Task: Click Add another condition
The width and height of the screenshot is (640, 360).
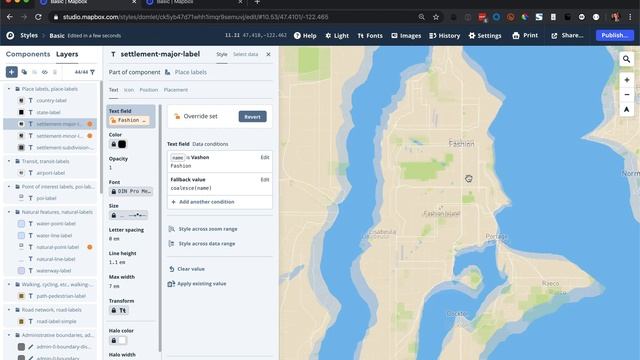Action: click(x=203, y=202)
